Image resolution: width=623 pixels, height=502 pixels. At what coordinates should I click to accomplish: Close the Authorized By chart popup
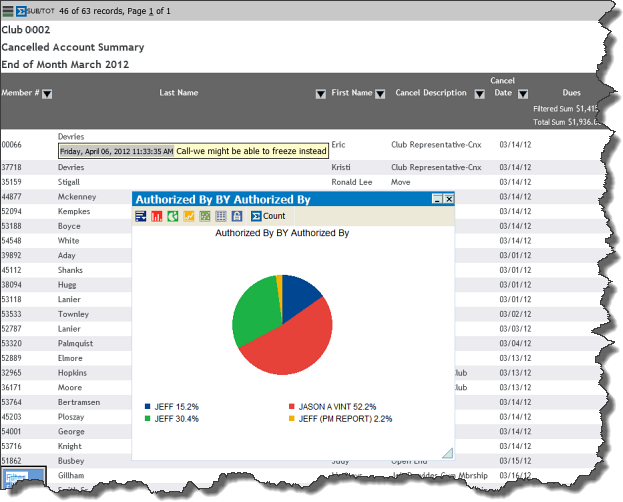449,199
